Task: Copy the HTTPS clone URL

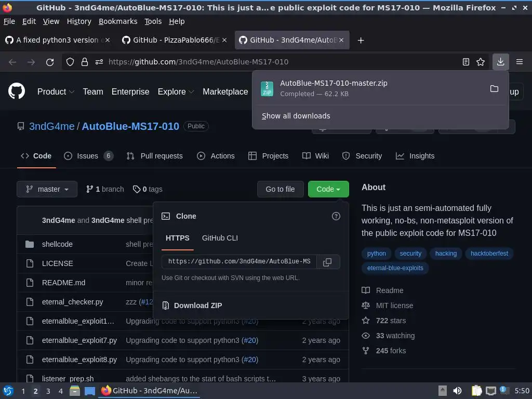Action: pos(327,262)
